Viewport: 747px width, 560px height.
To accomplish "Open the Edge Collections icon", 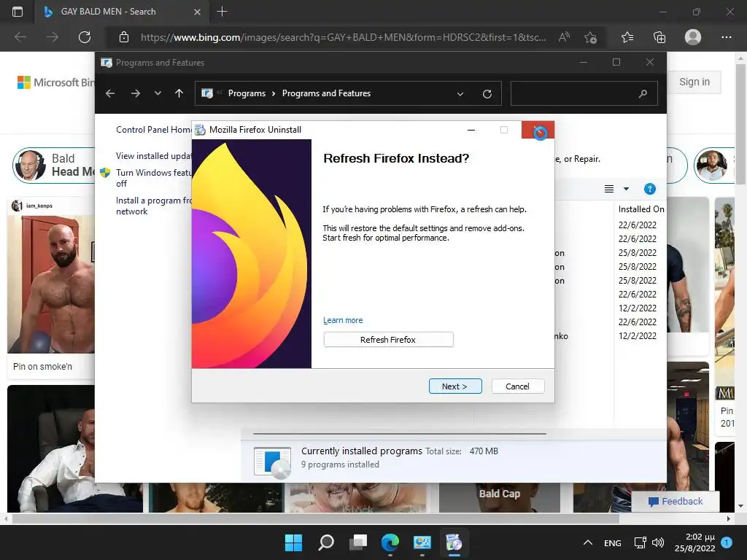I will (x=659, y=37).
